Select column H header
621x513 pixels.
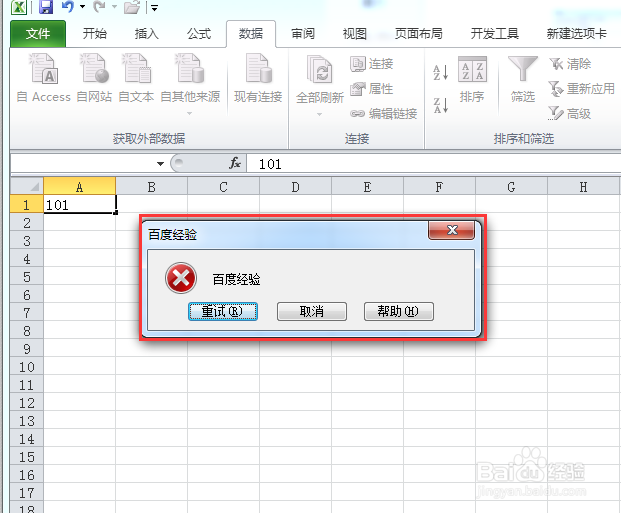click(584, 187)
